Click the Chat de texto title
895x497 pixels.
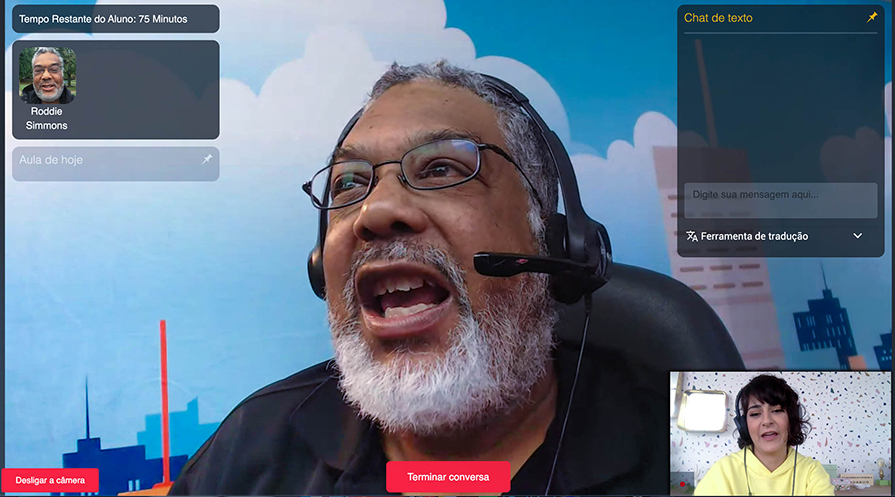pos(718,18)
